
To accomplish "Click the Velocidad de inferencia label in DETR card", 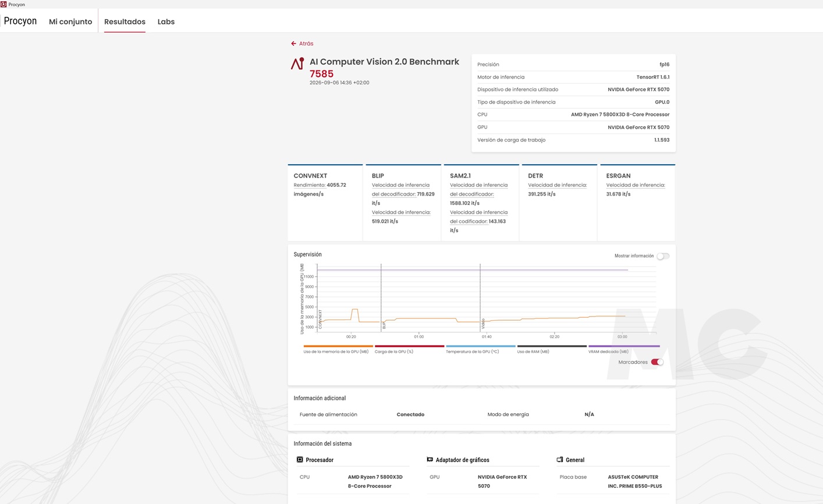I will [557, 185].
